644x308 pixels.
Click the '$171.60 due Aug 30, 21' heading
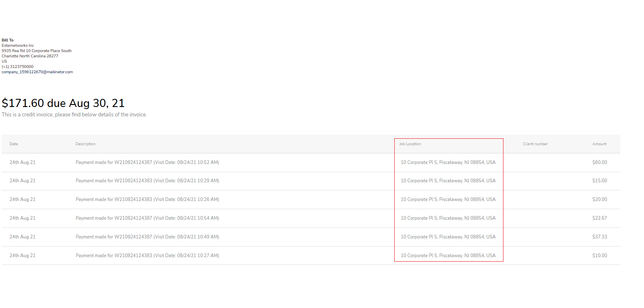63,103
